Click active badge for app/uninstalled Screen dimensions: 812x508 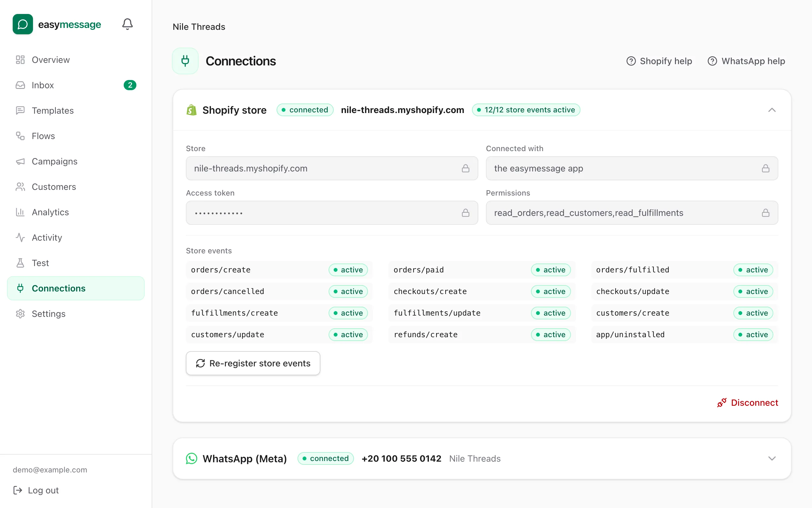pyautogui.click(x=753, y=335)
